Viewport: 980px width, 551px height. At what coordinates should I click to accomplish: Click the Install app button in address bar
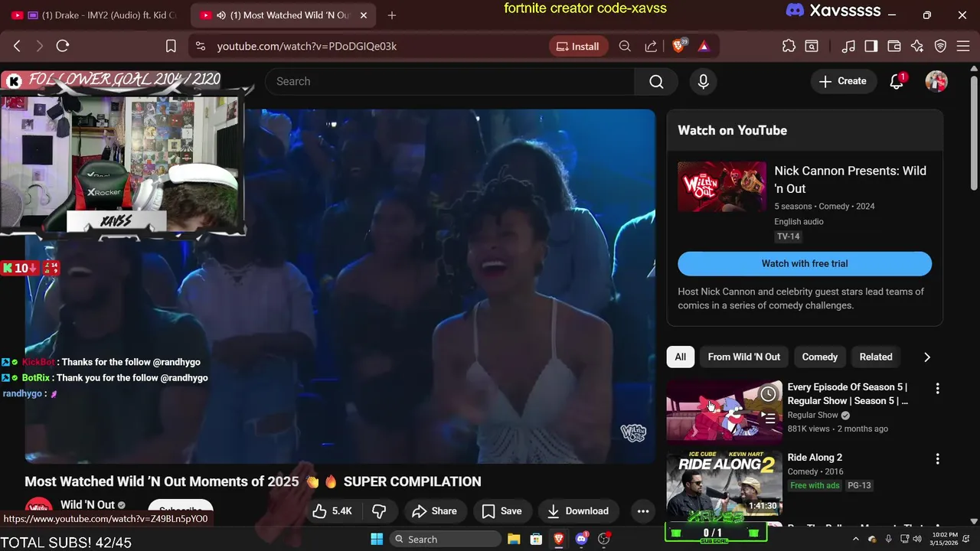[x=578, y=46]
